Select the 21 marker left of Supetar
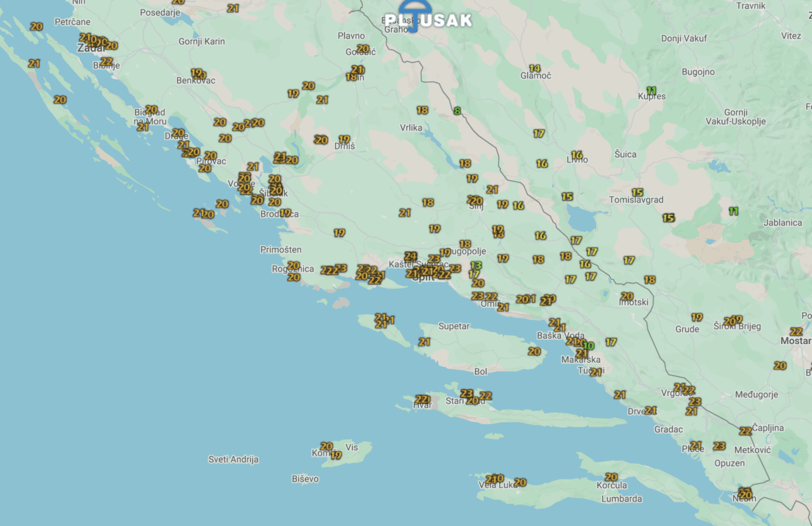Viewport: 812px width, 526px height. point(424,342)
